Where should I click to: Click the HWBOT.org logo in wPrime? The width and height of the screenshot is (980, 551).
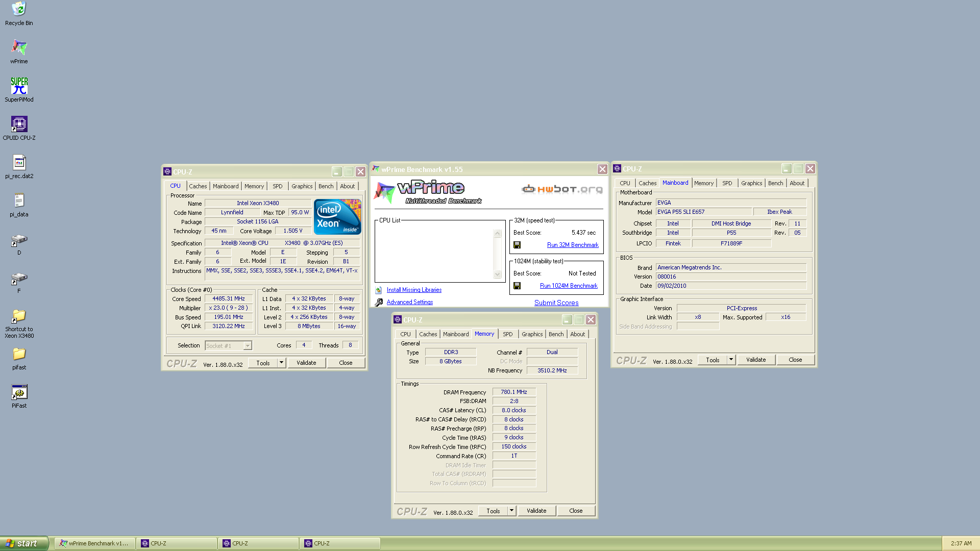click(562, 189)
